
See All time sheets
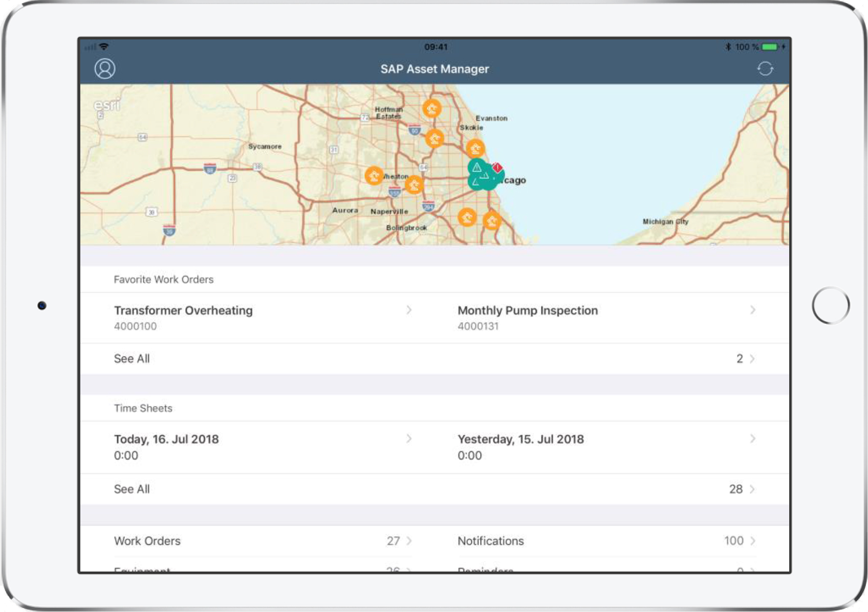coord(435,489)
